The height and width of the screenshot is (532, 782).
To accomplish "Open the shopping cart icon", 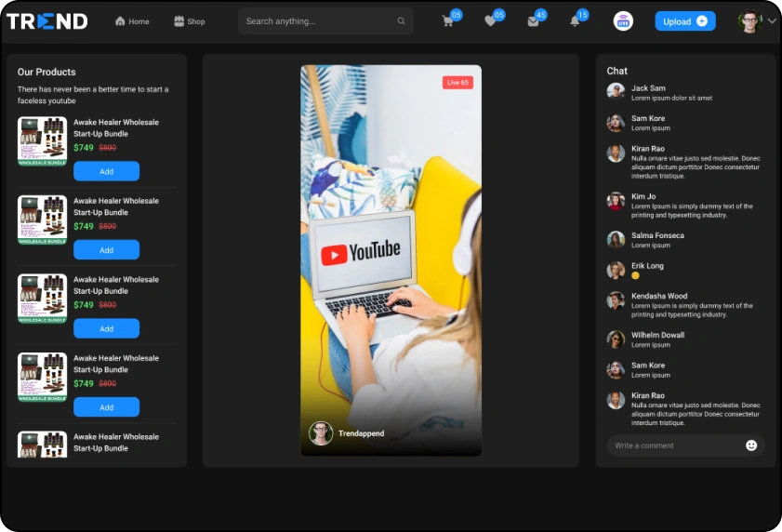I will [447, 21].
